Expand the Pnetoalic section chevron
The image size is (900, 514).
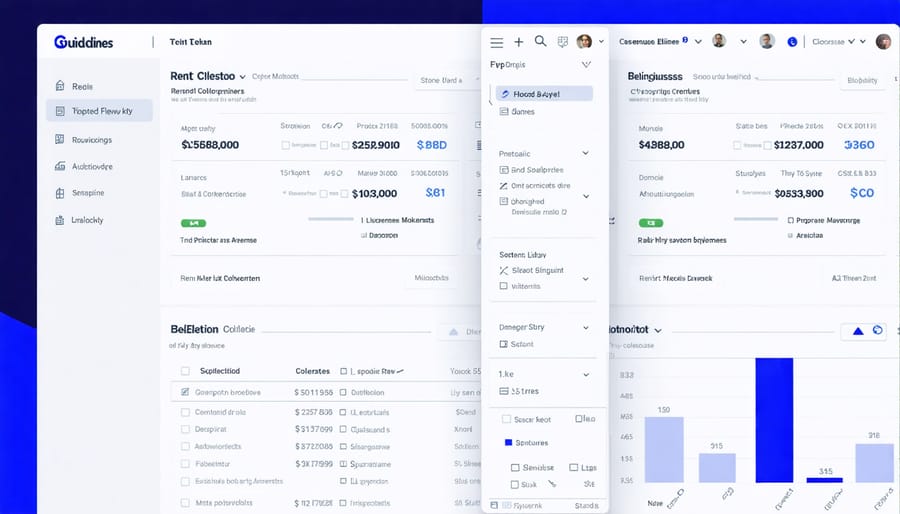click(585, 153)
